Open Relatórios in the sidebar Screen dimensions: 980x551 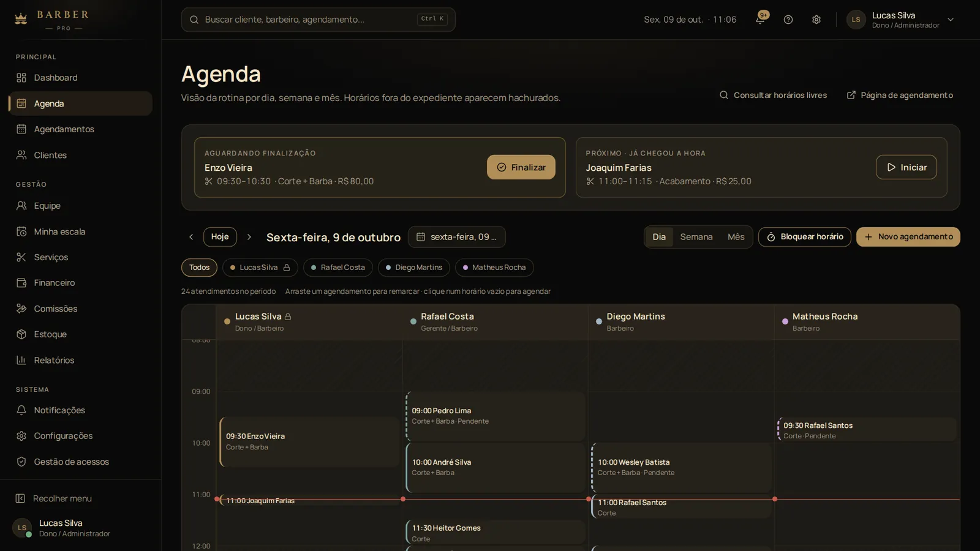80,360
